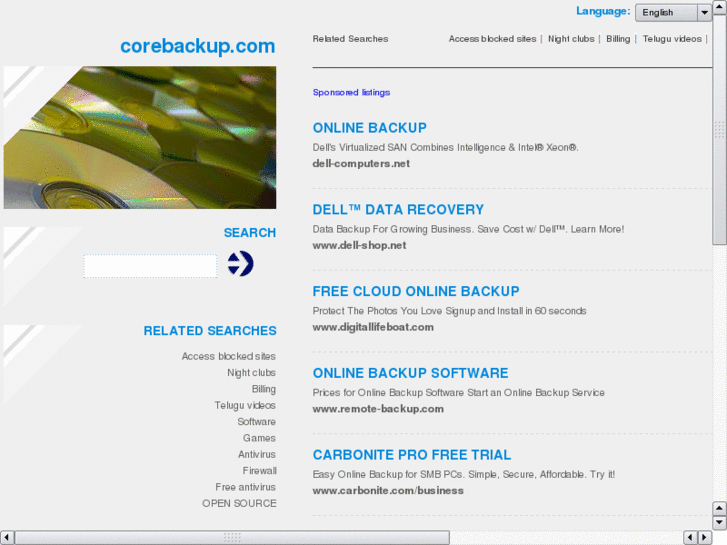727x545 pixels.
Task: Open the DELL DATA RECOVERY listing
Action: coord(398,210)
